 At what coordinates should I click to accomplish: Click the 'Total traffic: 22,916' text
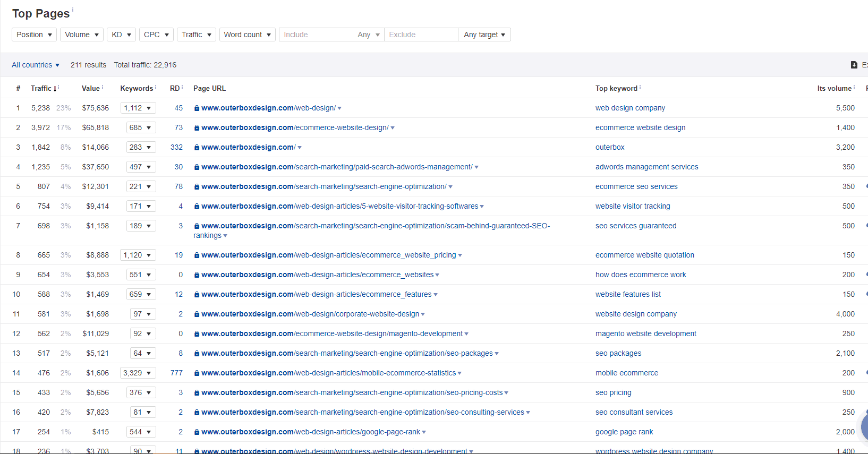tap(145, 65)
